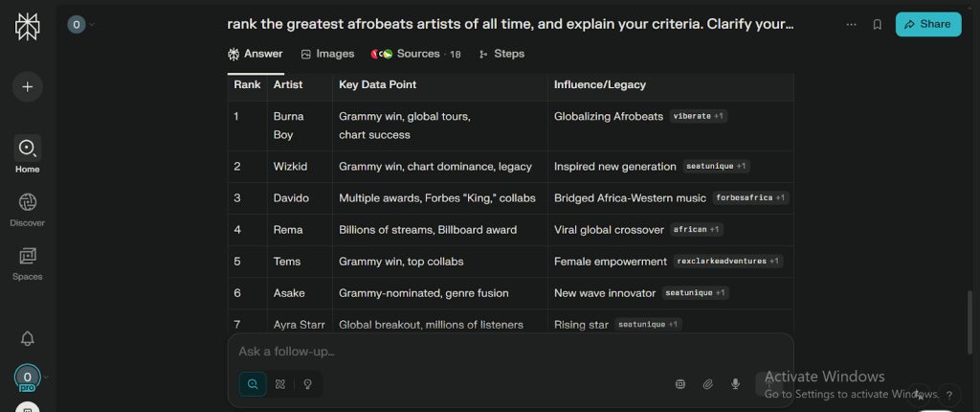980x412 pixels.
Task: Click 'Female empowerment' text
Action: point(611,262)
